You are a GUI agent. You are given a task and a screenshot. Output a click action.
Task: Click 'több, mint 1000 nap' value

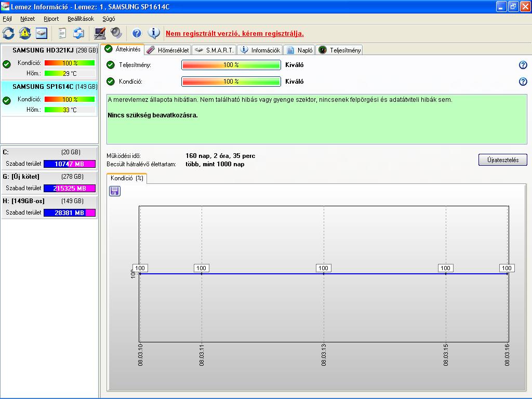tap(215, 164)
